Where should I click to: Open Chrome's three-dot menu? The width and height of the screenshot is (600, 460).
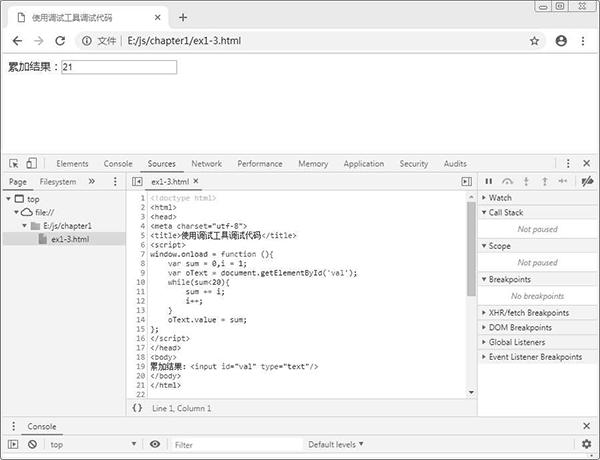point(583,41)
